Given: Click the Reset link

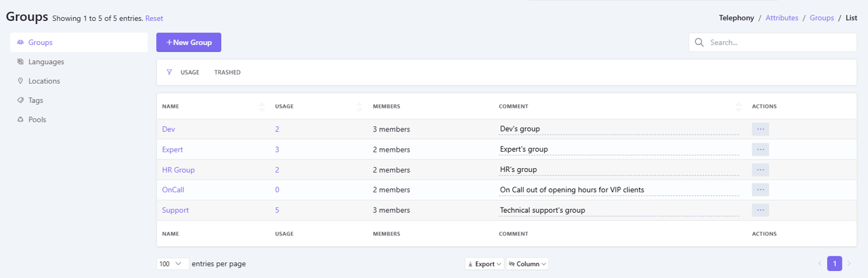Looking at the screenshot, I should pyautogui.click(x=154, y=18).
